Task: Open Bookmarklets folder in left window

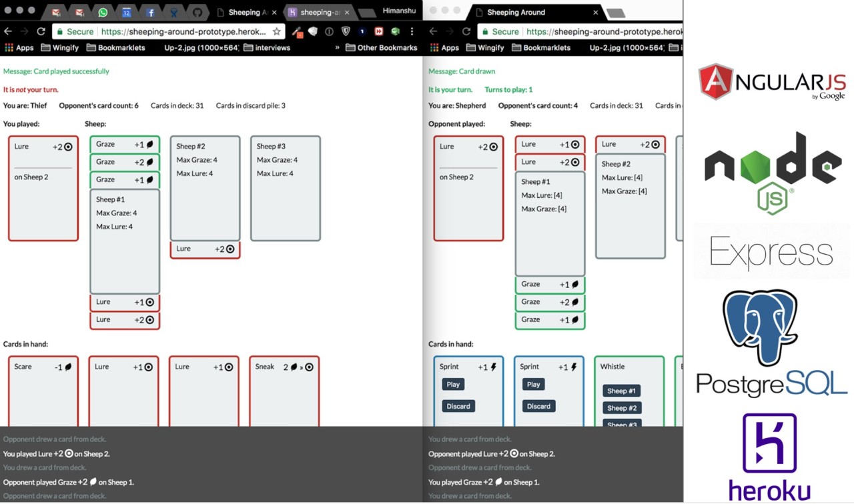Action: click(117, 48)
